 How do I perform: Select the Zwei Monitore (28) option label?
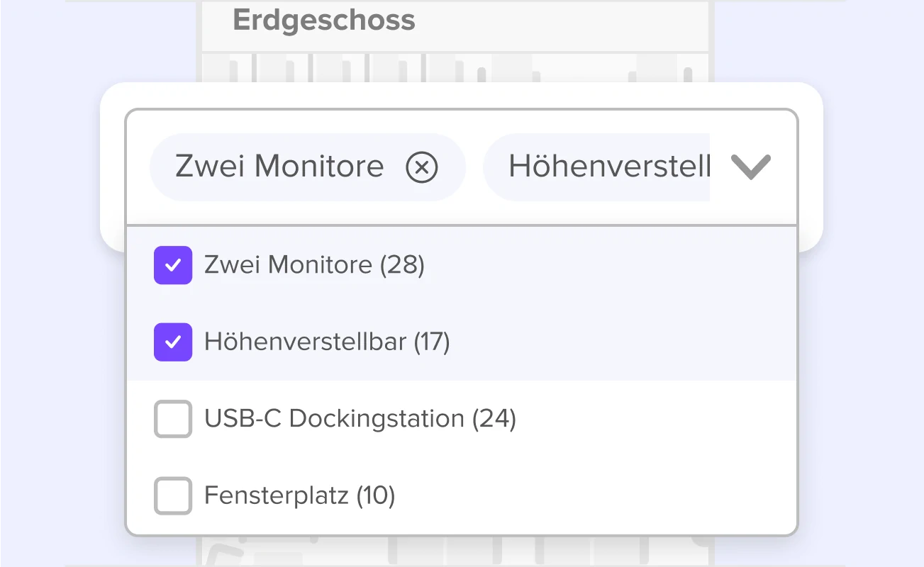(x=314, y=265)
